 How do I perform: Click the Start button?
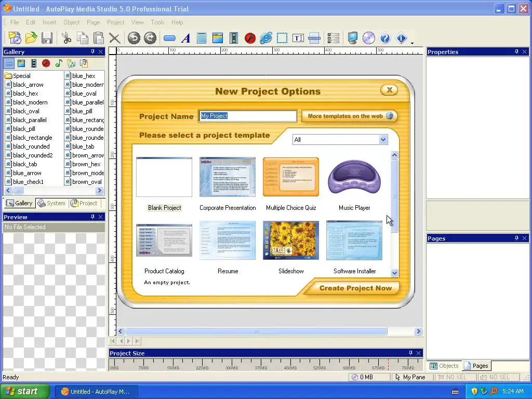[24, 391]
